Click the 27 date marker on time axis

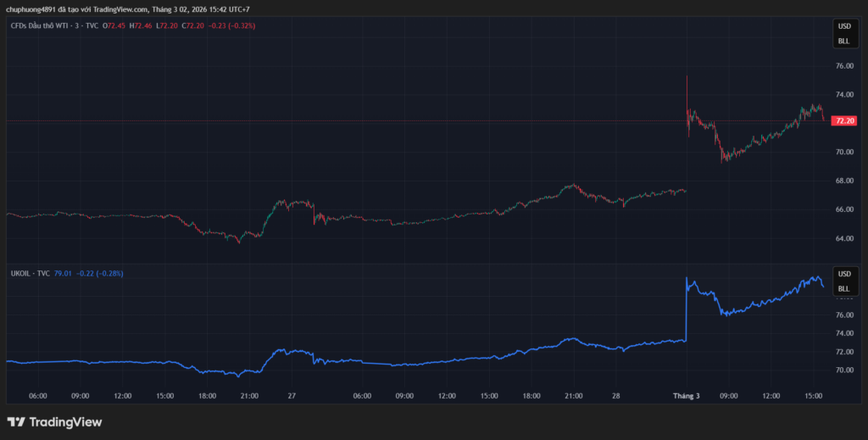pos(292,395)
